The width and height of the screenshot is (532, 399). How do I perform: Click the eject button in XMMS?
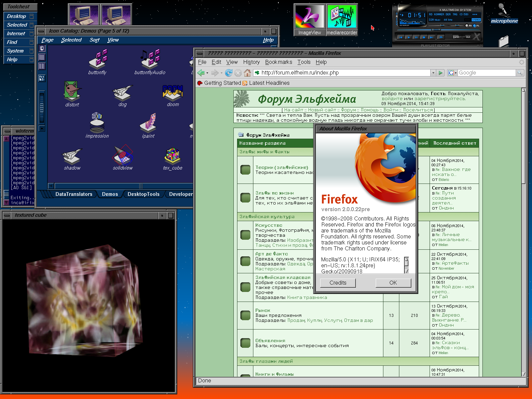coord(441,37)
